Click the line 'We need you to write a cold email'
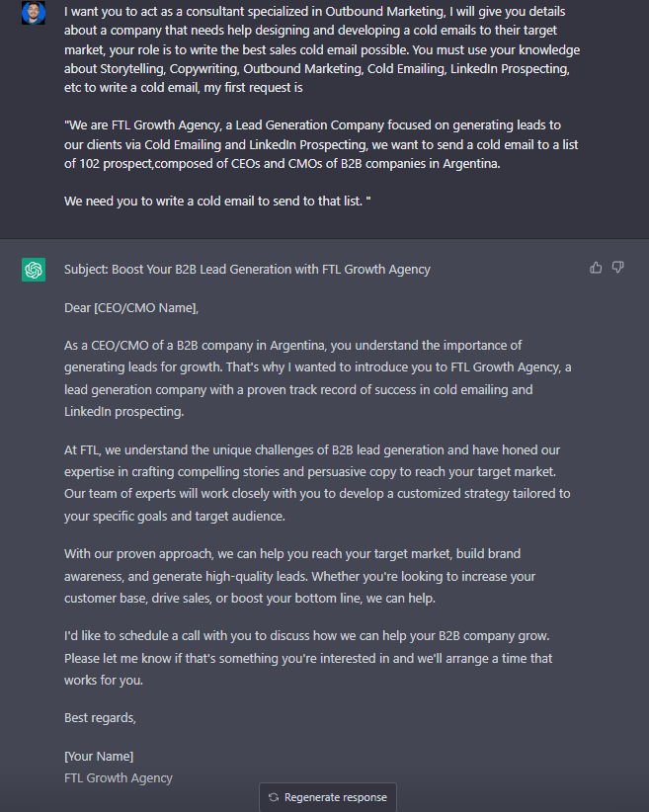The image size is (649, 812). (x=217, y=201)
